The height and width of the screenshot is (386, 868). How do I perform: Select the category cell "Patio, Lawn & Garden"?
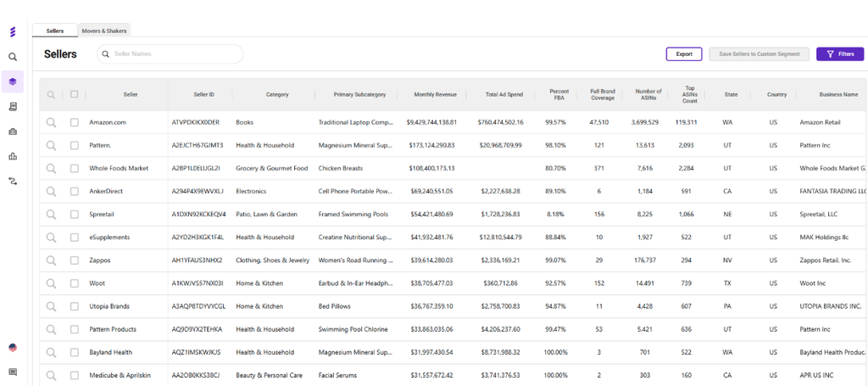[x=267, y=215]
